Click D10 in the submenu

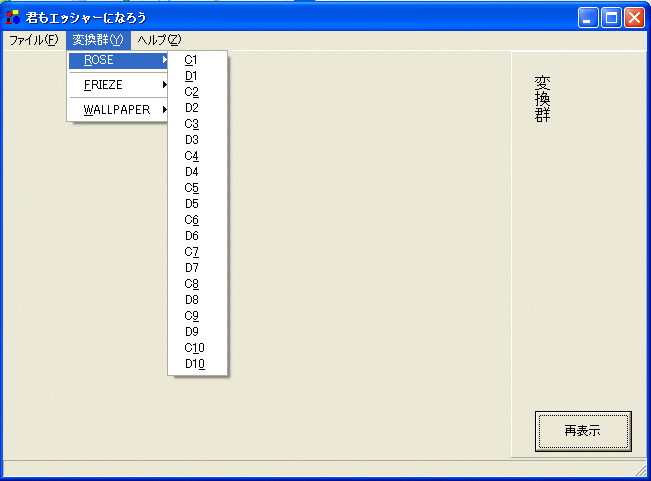[198, 364]
